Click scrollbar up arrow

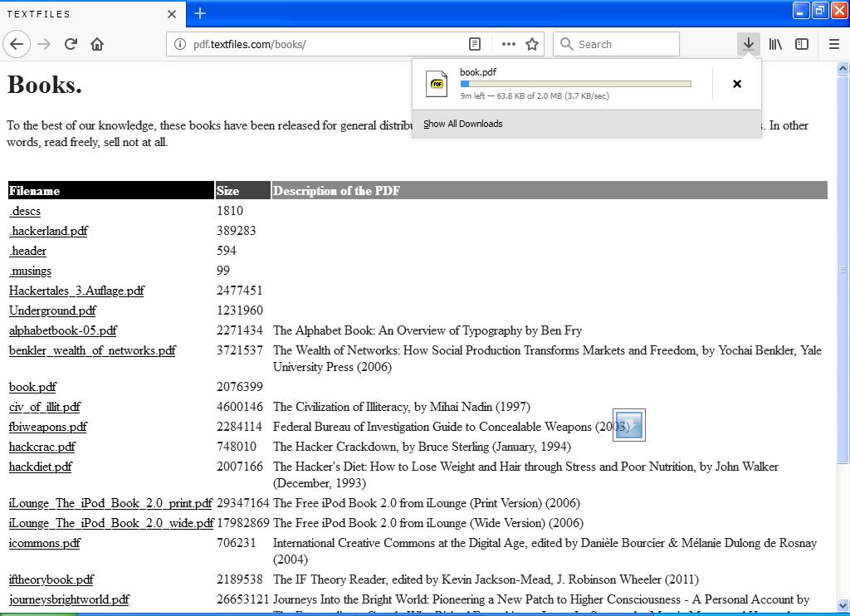tap(843, 68)
